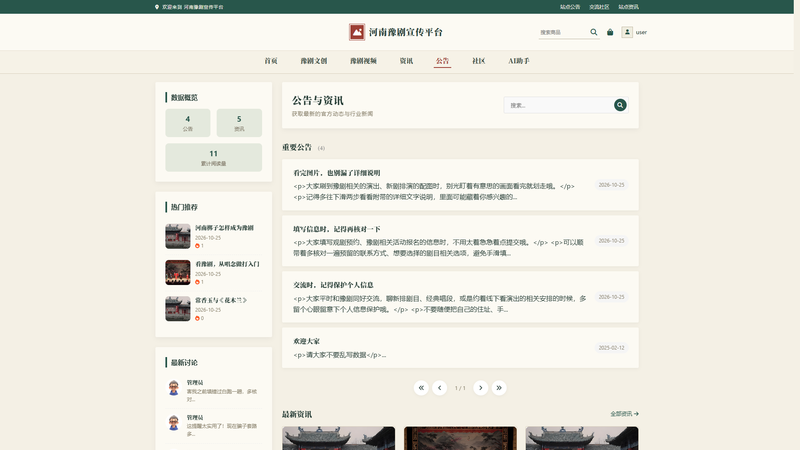800x450 pixels.
Task: Open the 社区 nav tab
Action: [x=479, y=61]
